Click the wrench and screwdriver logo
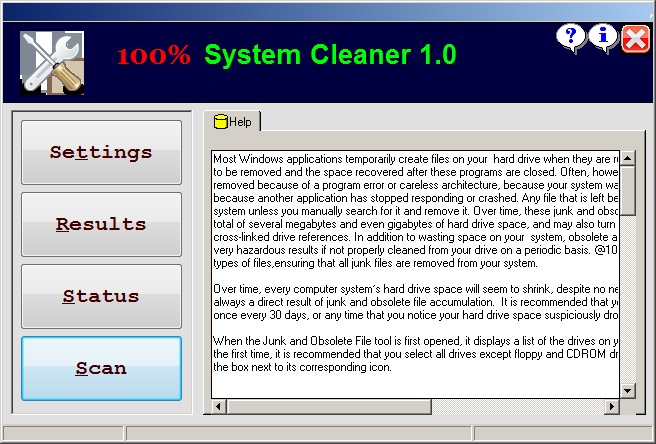 (52, 63)
